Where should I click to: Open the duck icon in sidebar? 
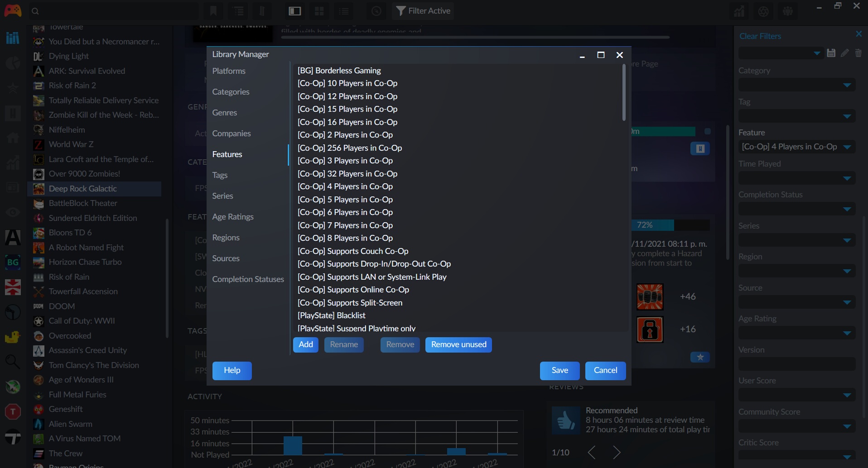coord(13,337)
